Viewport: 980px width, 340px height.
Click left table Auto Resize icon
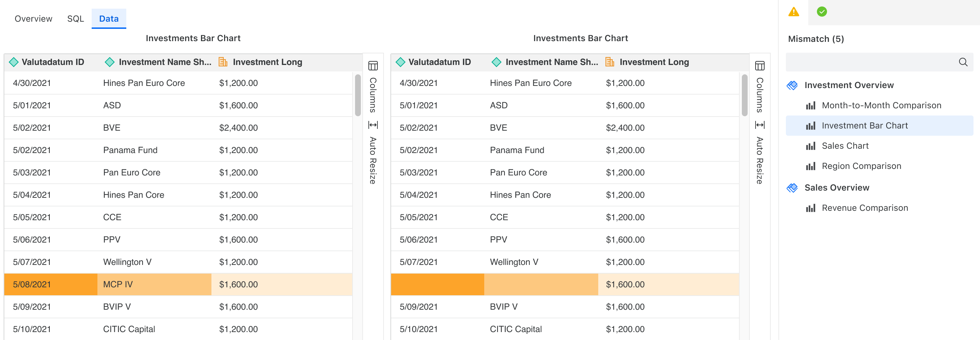coord(372,125)
